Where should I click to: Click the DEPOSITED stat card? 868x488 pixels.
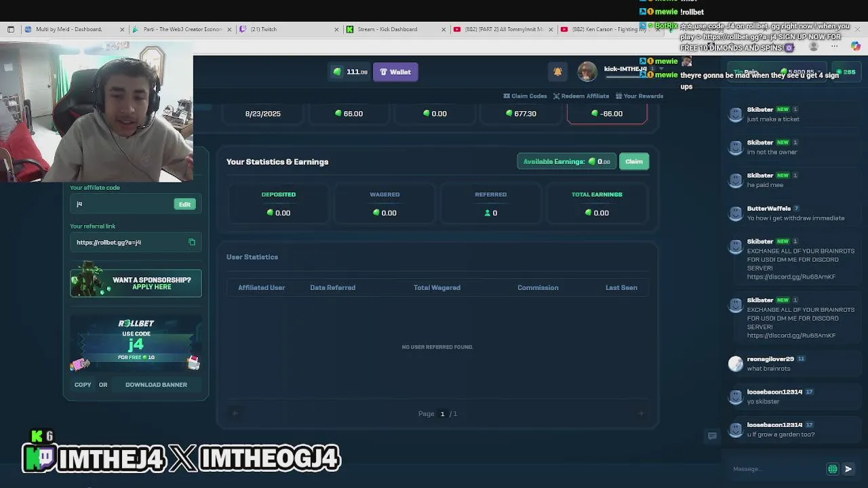click(x=279, y=204)
